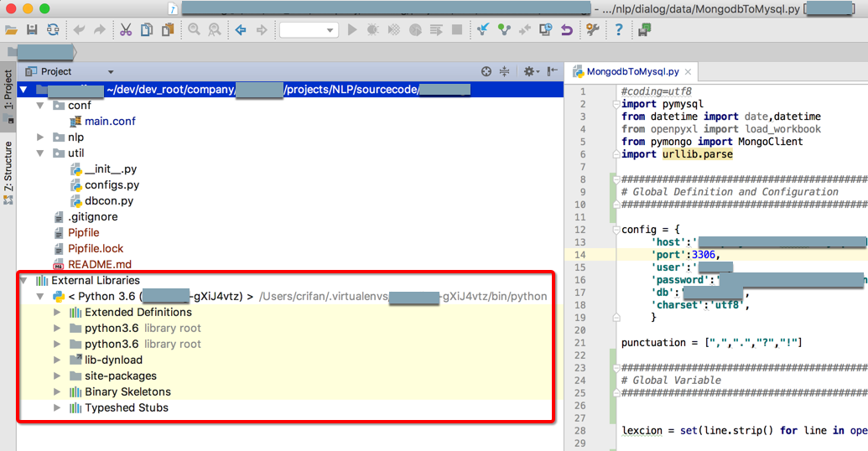The image size is (868, 451).
Task: Click the Scroll from Source crosshair icon
Action: (x=486, y=71)
